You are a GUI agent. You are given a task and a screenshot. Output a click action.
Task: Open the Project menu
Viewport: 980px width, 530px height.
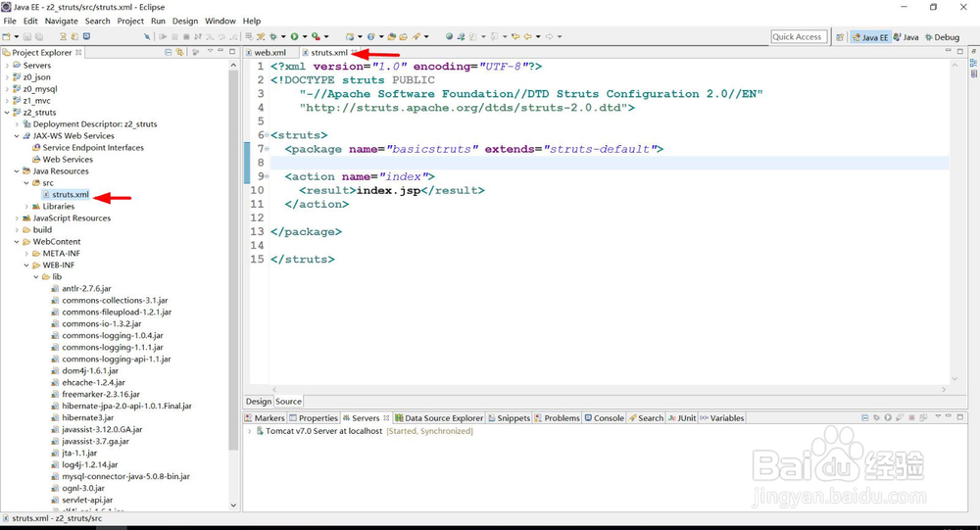click(130, 21)
